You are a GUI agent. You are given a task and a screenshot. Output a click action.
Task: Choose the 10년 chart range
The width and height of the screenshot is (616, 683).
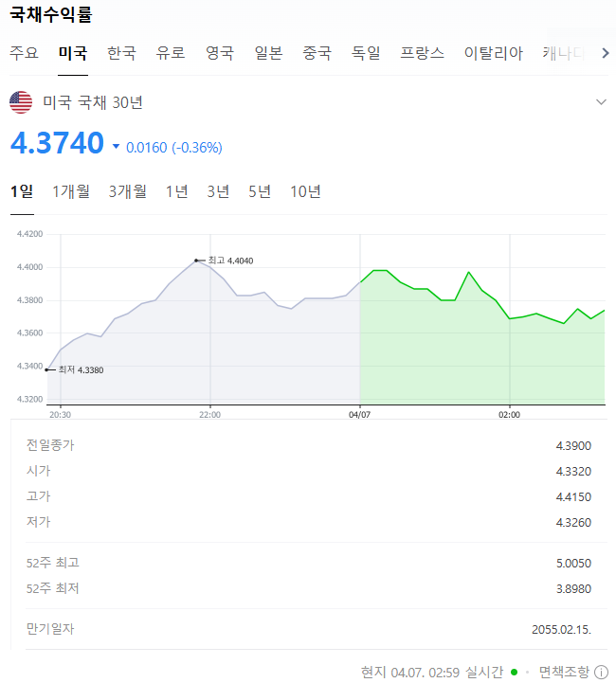(305, 191)
